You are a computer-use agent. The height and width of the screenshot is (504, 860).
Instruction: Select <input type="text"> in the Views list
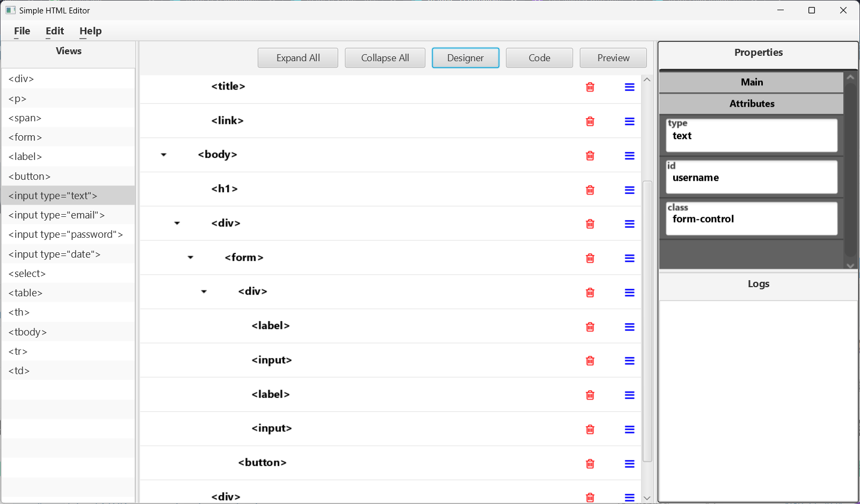click(68, 196)
